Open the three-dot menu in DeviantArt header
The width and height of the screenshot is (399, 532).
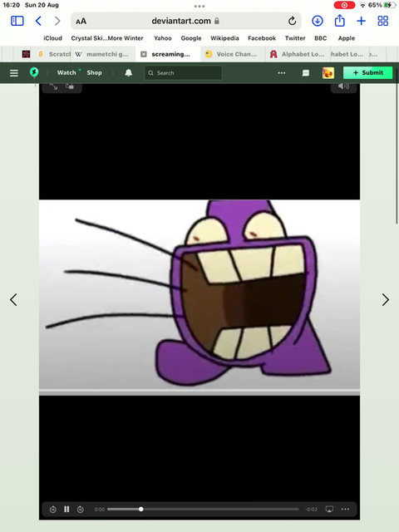(282, 73)
